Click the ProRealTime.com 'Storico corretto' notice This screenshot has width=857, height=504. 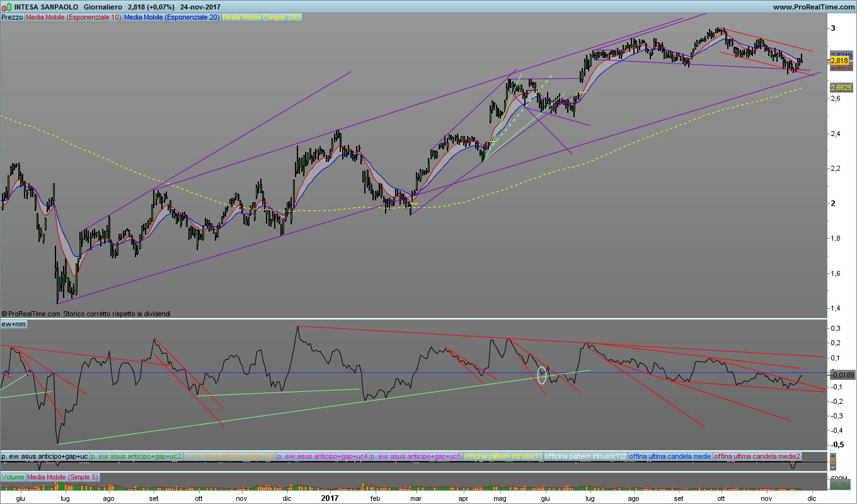click(86, 313)
